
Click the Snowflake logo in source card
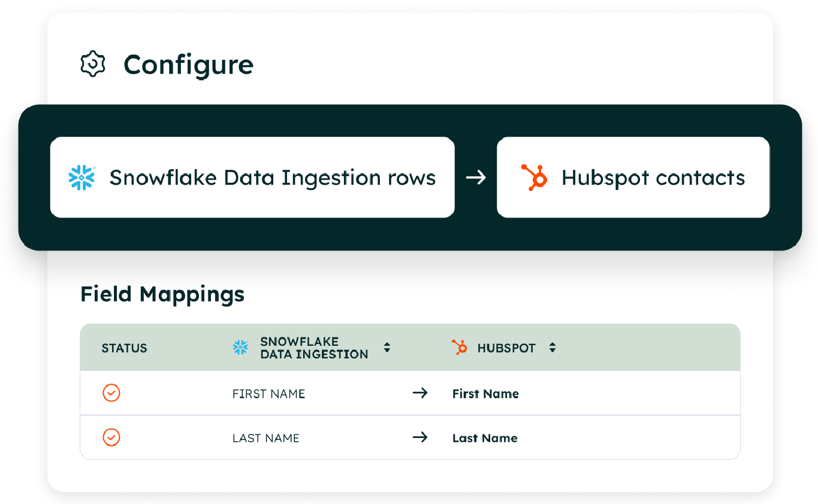(82, 177)
